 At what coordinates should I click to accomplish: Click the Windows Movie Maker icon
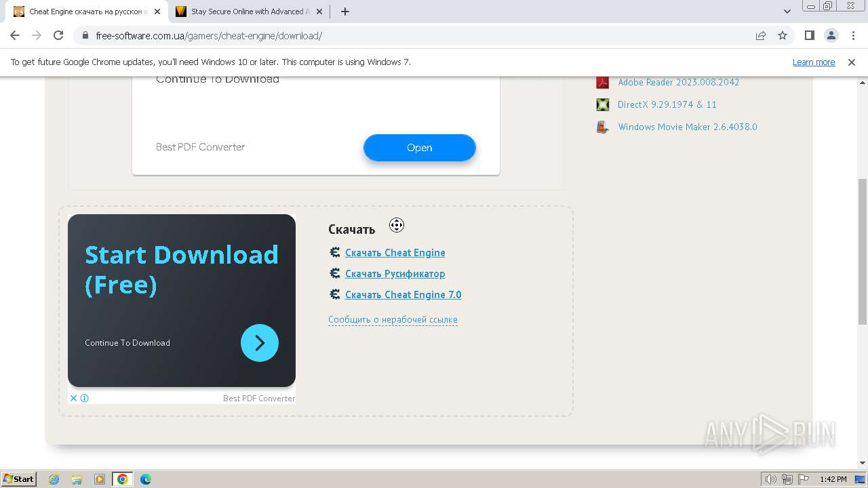point(602,127)
